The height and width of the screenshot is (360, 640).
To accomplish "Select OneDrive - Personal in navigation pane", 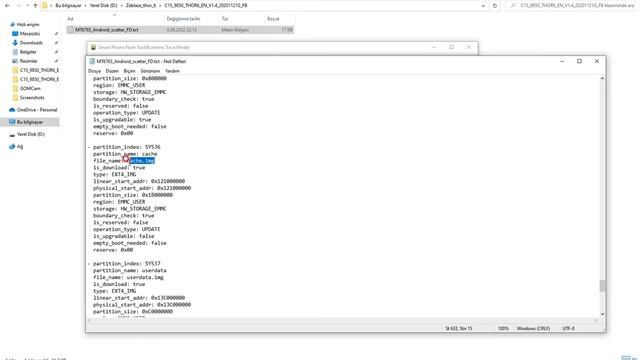I will coord(37,110).
